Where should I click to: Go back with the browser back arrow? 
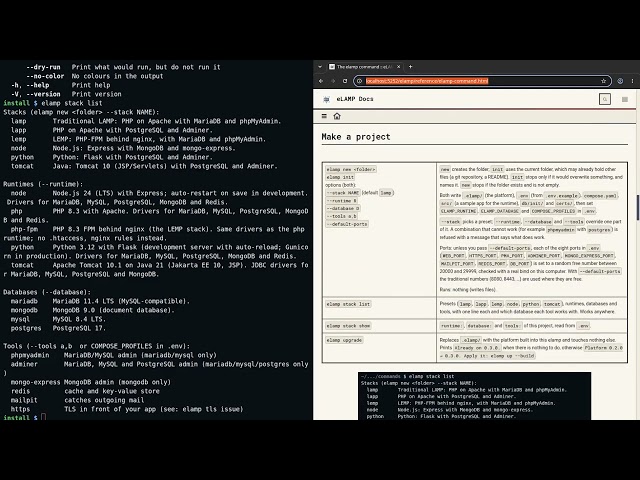tap(321, 81)
